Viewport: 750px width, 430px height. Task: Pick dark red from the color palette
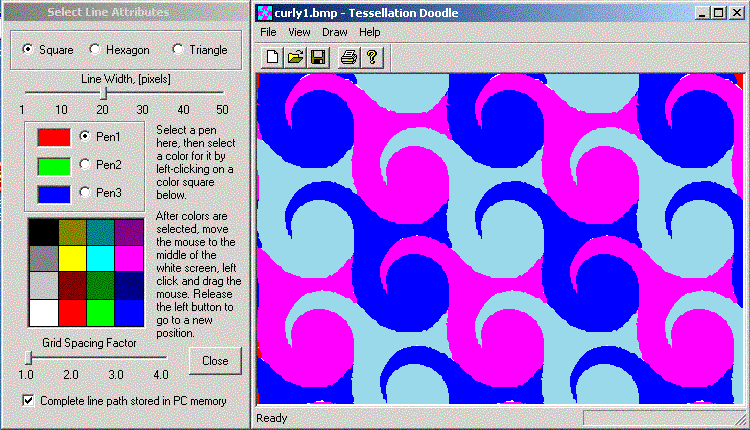(72, 286)
